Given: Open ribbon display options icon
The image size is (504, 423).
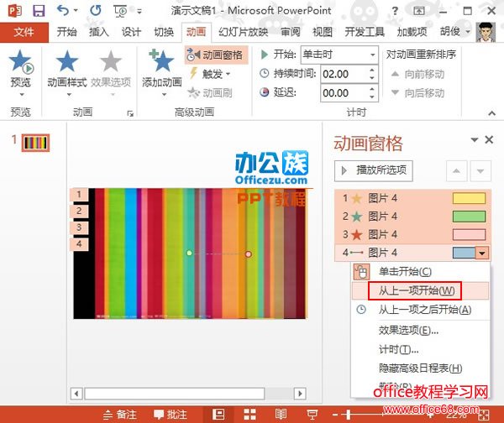Looking at the screenshot, I should click(x=419, y=11).
